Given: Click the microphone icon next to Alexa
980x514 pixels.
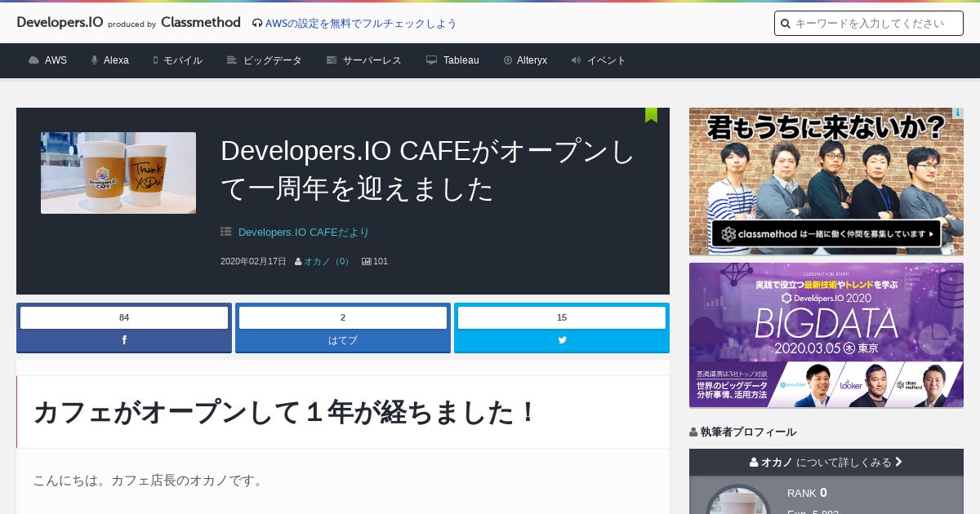Looking at the screenshot, I should point(95,60).
